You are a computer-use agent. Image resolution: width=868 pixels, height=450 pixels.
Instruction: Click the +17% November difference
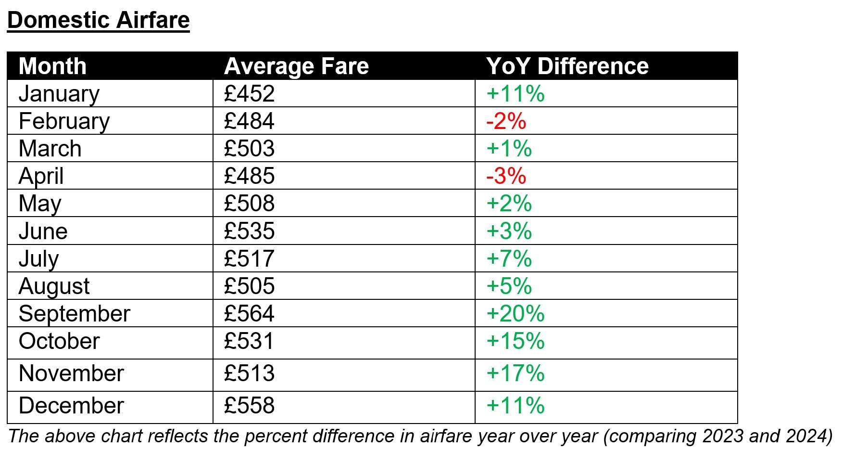point(515,373)
